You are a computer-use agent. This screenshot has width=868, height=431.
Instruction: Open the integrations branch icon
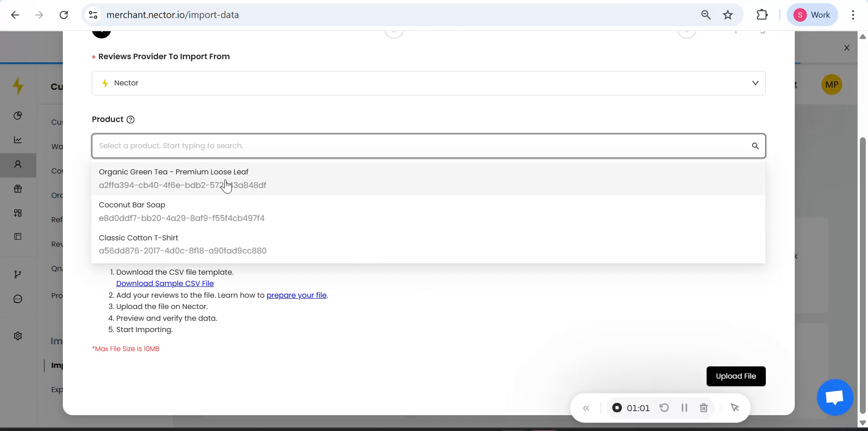(x=18, y=274)
